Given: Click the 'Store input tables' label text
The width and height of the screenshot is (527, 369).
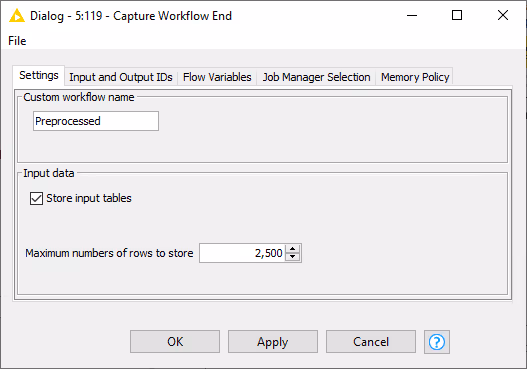Looking at the screenshot, I should tap(89, 198).
